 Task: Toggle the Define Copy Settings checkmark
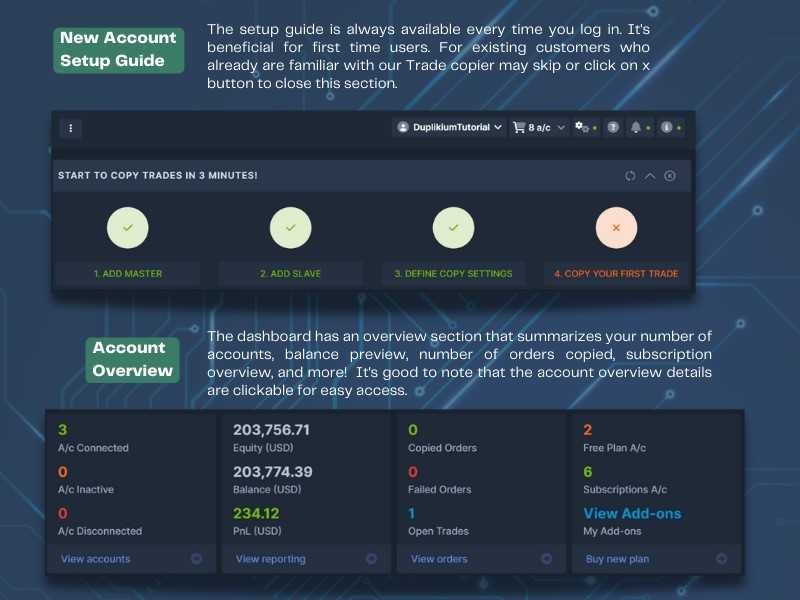tap(453, 228)
